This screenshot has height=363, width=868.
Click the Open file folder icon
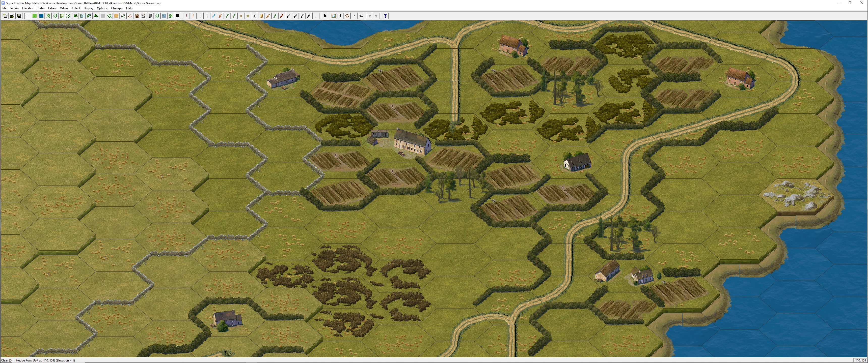tap(12, 16)
